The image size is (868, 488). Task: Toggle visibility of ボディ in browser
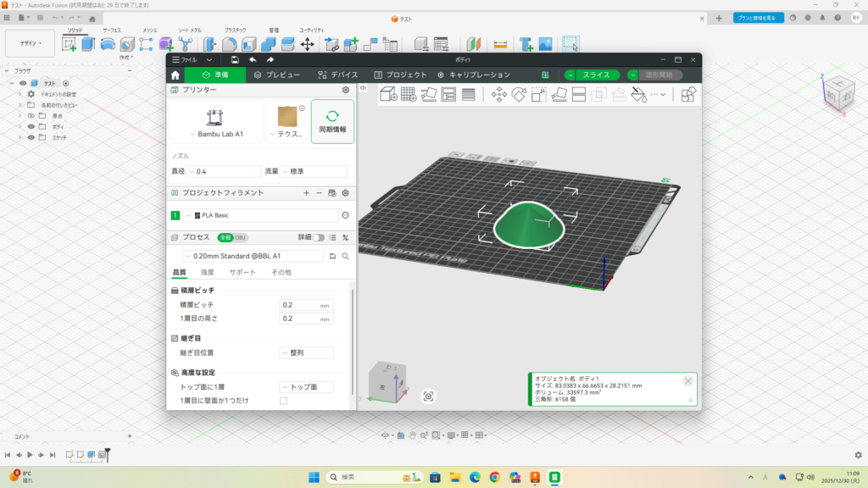tap(31, 126)
